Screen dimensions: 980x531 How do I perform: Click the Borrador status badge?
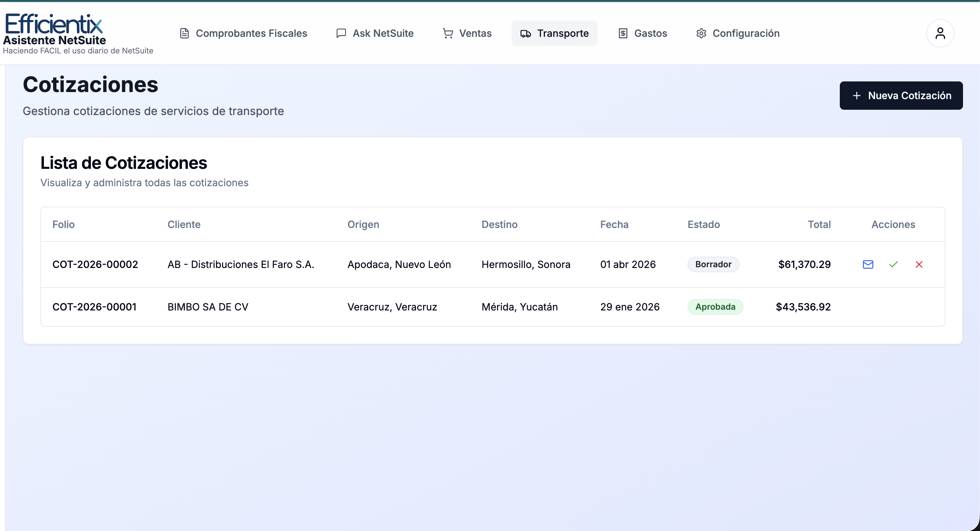tap(713, 264)
